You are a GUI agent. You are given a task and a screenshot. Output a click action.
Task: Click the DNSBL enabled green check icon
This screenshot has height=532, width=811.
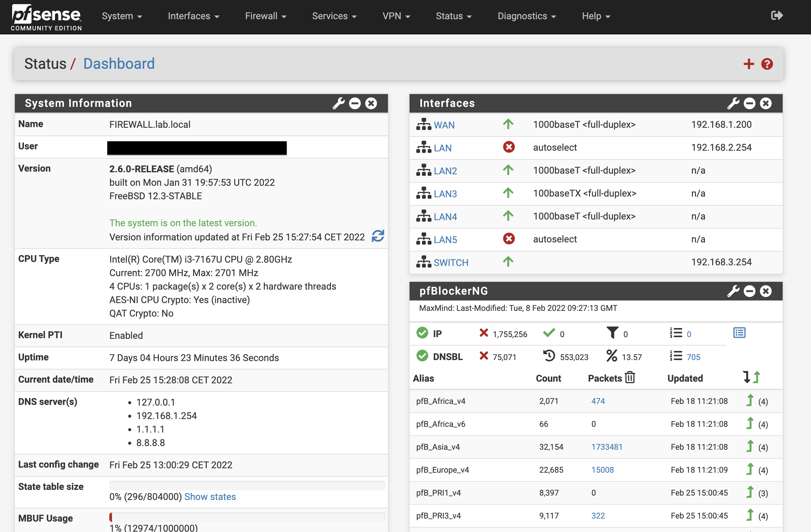pos(422,356)
